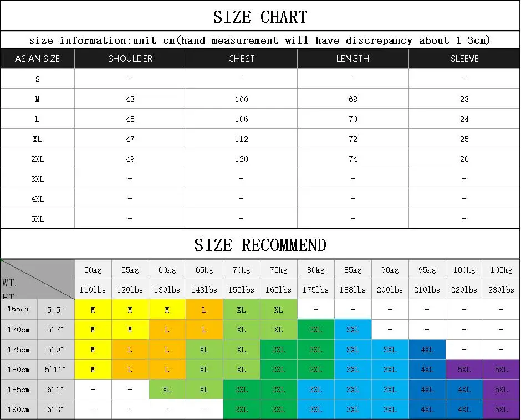Click the green 2XL cell for 190cm 70kg

pos(242,409)
